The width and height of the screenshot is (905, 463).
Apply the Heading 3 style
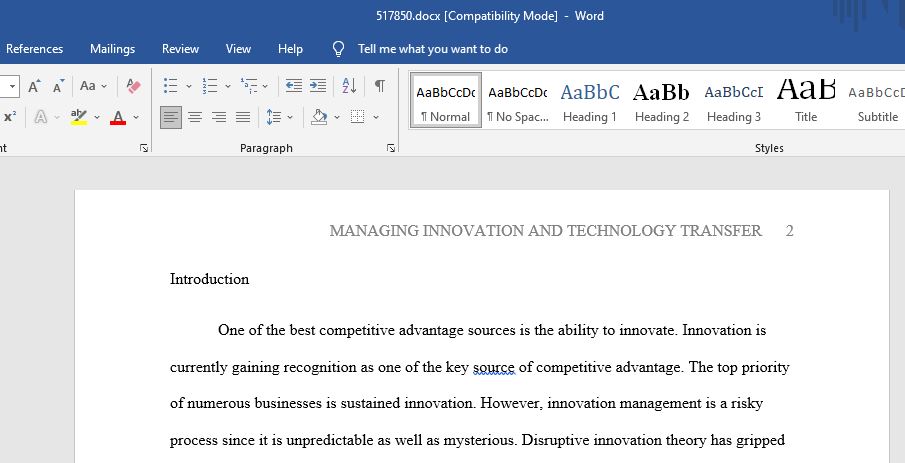[734, 99]
